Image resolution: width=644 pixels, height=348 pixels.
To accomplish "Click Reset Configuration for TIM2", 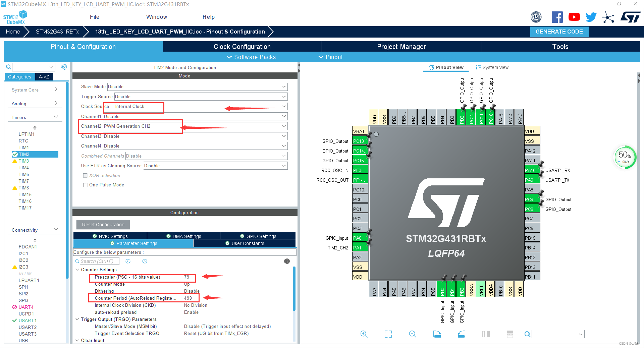I will 103,224.
